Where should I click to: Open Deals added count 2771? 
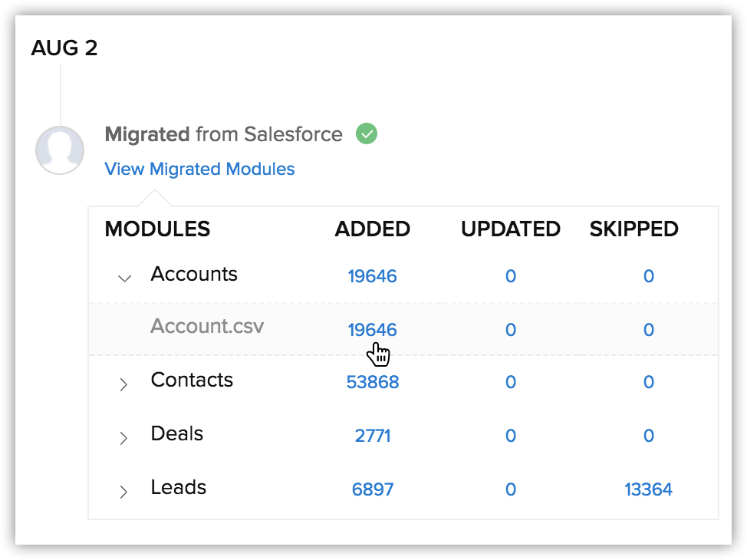click(373, 436)
